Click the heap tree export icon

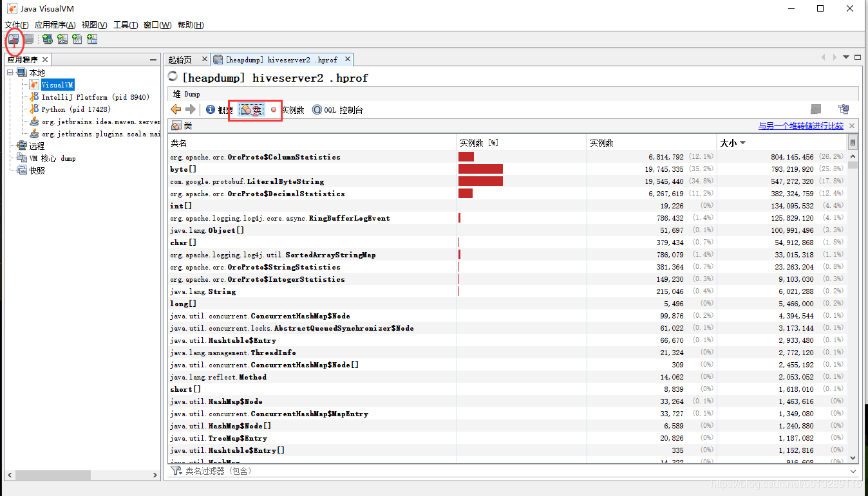pos(844,109)
